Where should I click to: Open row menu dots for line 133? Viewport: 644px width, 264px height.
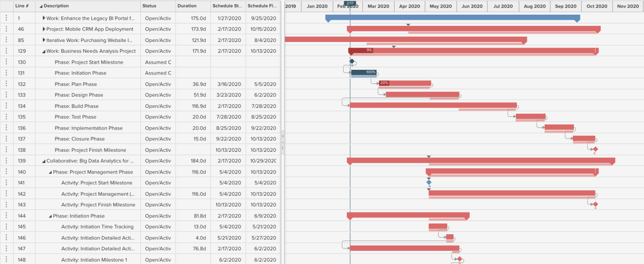point(6,95)
